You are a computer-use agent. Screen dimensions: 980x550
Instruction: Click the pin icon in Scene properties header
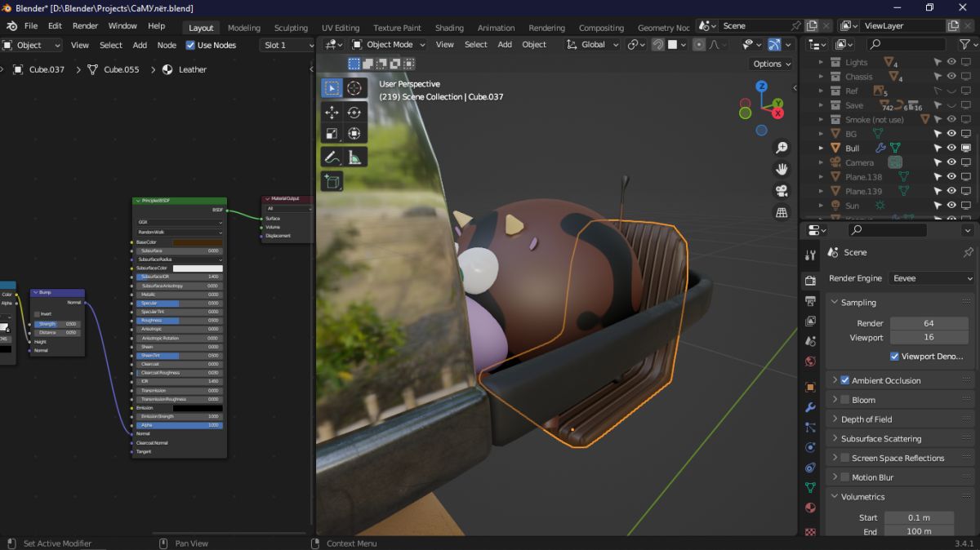tap(969, 252)
